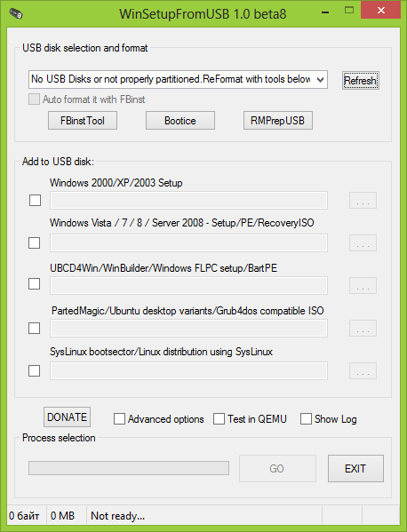Image resolution: width=407 pixels, height=532 pixels.
Task: Maximize the WinSetupFromUSB window
Action: [349, 11]
